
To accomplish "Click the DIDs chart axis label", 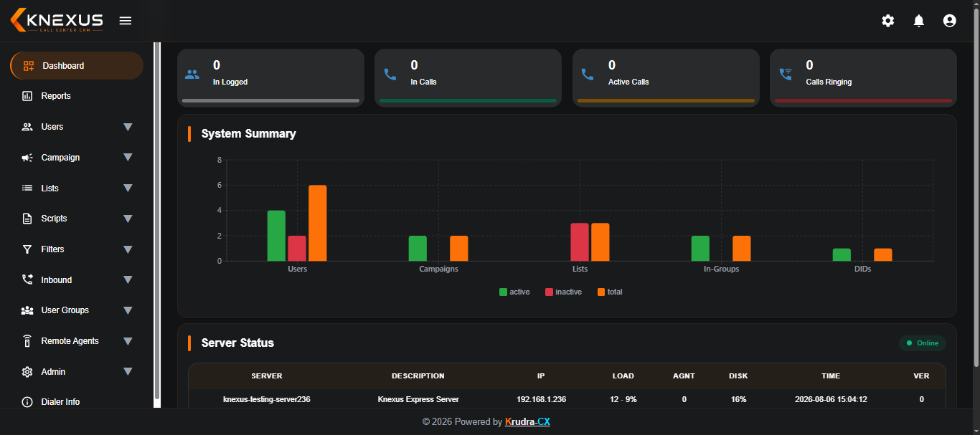I will click(x=863, y=269).
